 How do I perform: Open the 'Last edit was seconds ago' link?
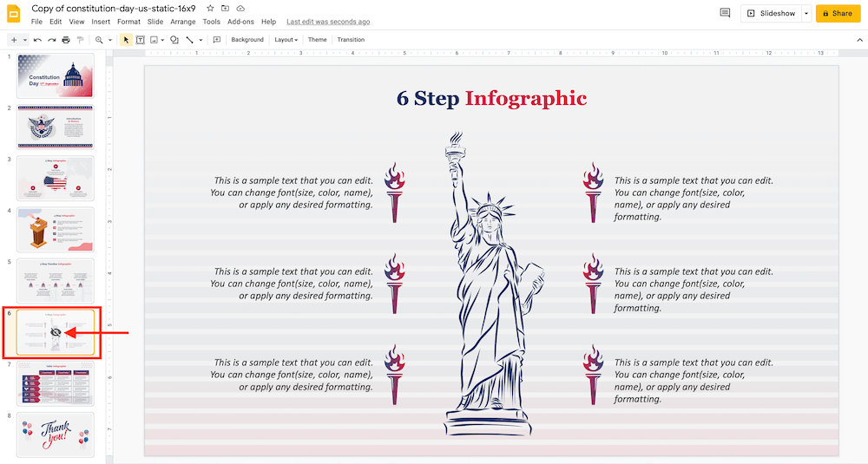tap(328, 23)
